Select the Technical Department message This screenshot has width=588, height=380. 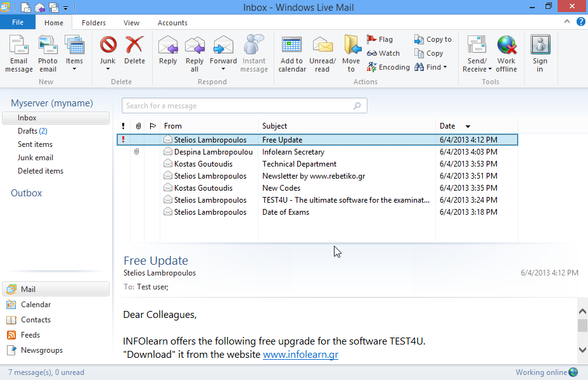317,164
